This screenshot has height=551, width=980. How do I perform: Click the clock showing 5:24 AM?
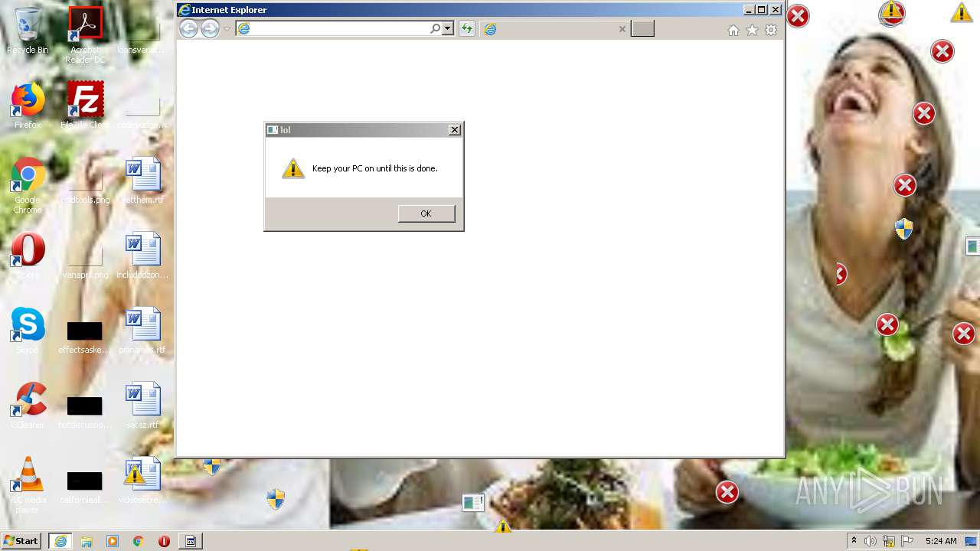click(x=941, y=541)
